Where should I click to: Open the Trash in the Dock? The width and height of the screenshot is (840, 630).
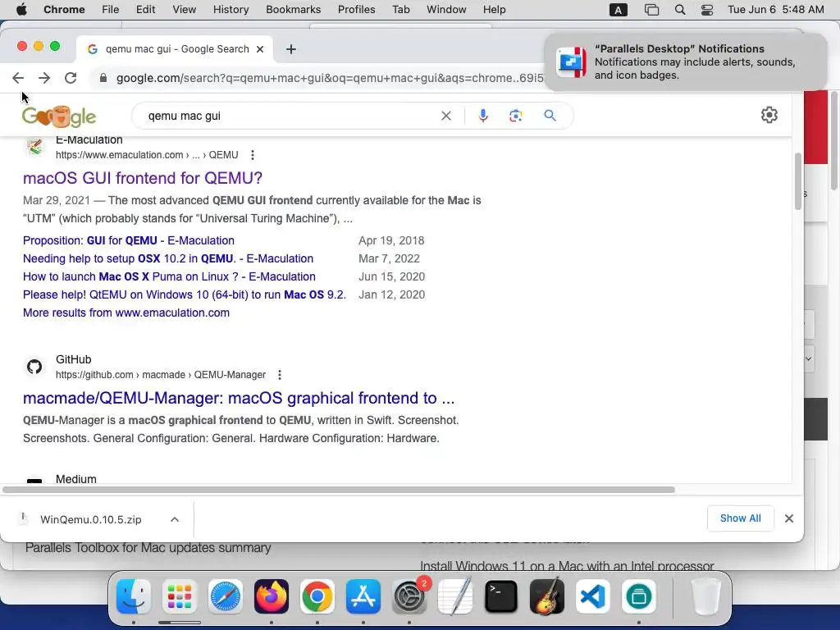(705, 596)
